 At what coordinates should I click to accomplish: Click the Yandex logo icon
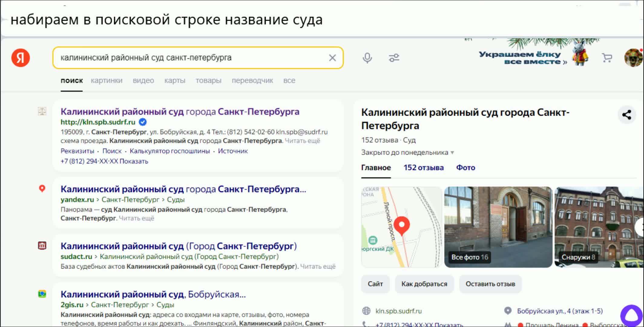(x=21, y=58)
